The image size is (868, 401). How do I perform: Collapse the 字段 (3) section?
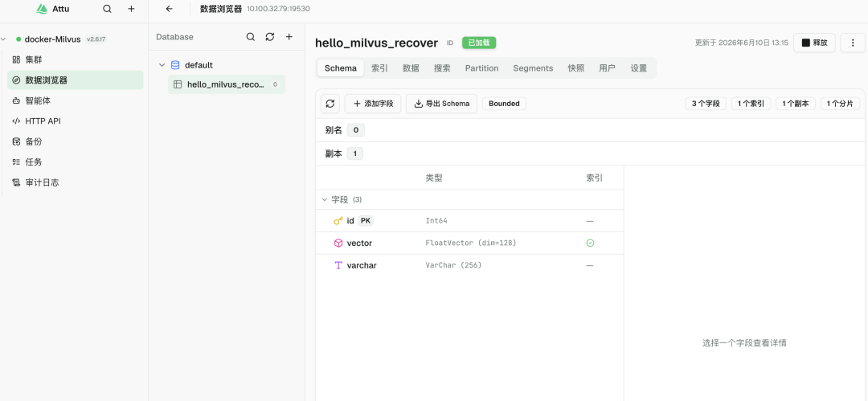click(325, 199)
